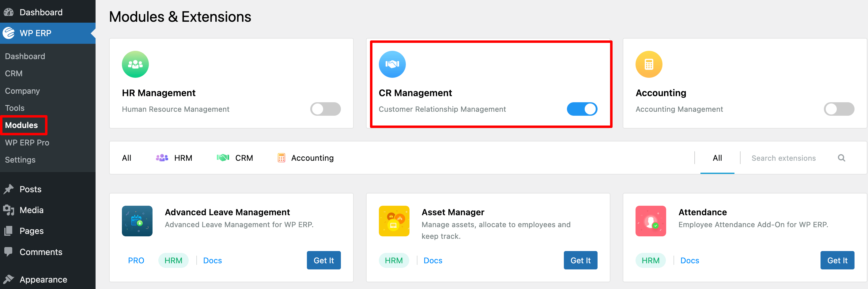The height and width of the screenshot is (289, 868).
Task: Go to CRM submenu item
Action: pos(14,73)
